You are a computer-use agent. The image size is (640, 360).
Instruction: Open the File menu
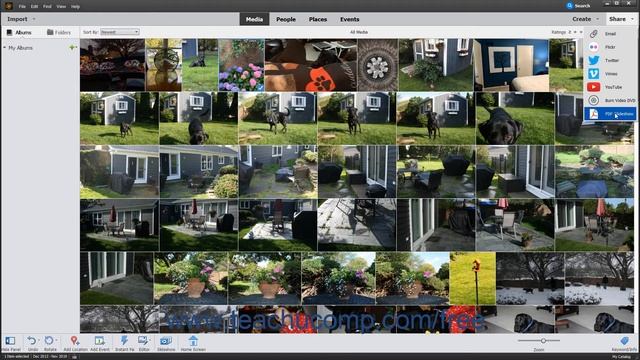coord(22,7)
